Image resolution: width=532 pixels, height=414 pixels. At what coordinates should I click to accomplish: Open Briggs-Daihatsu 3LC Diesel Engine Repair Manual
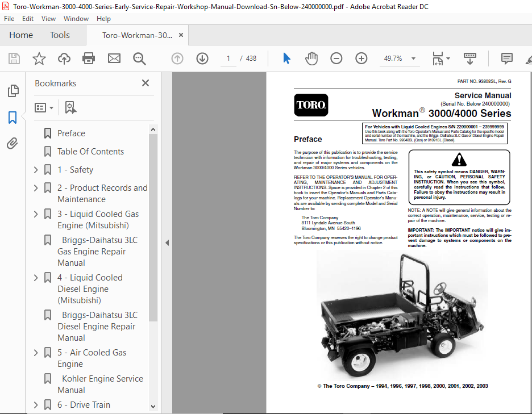(x=97, y=327)
